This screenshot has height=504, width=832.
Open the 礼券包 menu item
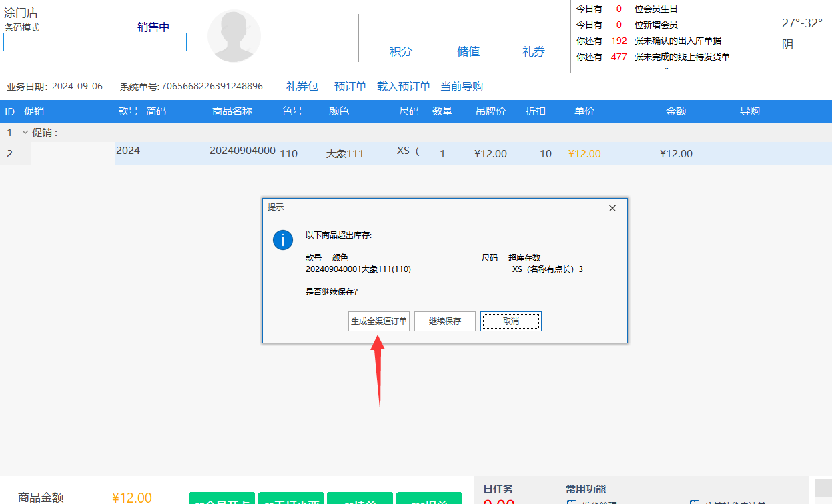pos(302,87)
